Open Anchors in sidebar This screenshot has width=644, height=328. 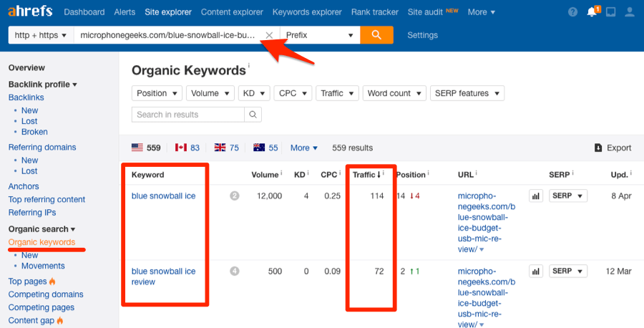coord(24,186)
